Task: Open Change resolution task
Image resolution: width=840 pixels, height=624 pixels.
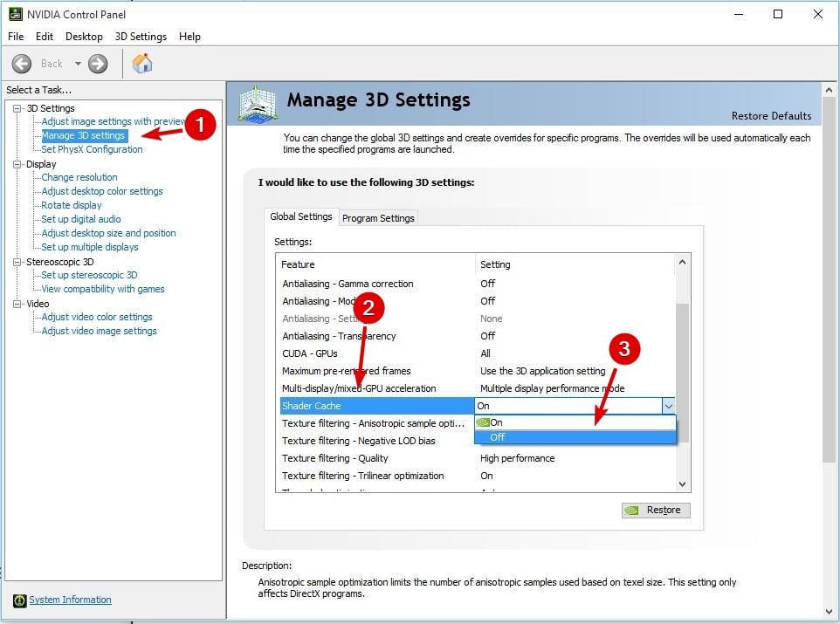Action: point(79,177)
